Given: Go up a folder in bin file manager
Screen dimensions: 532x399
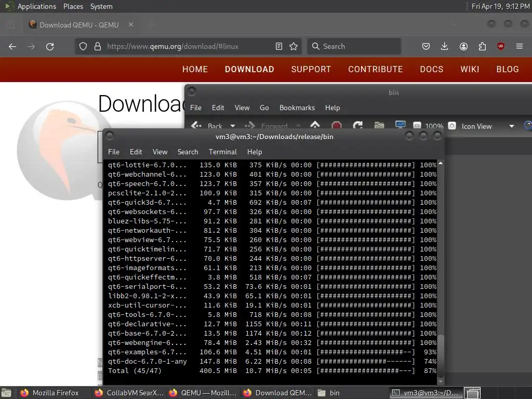Looking at the screenshot, I should 315,126.
